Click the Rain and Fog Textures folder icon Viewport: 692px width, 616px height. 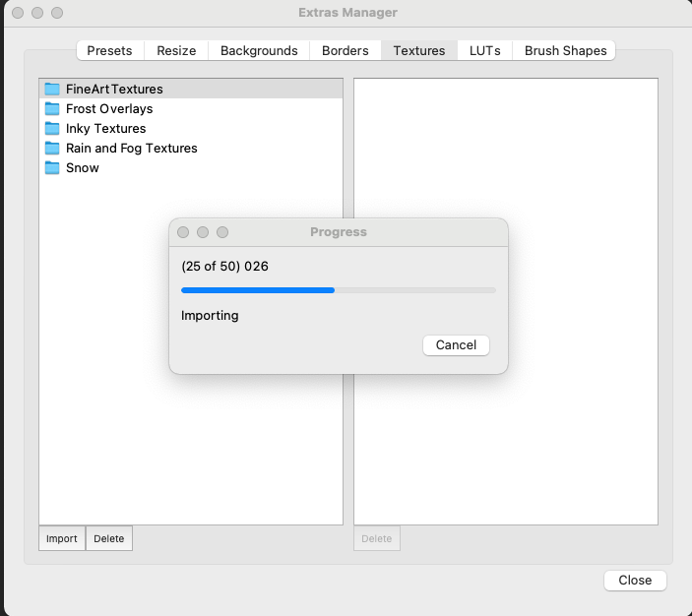pos(52,148)
